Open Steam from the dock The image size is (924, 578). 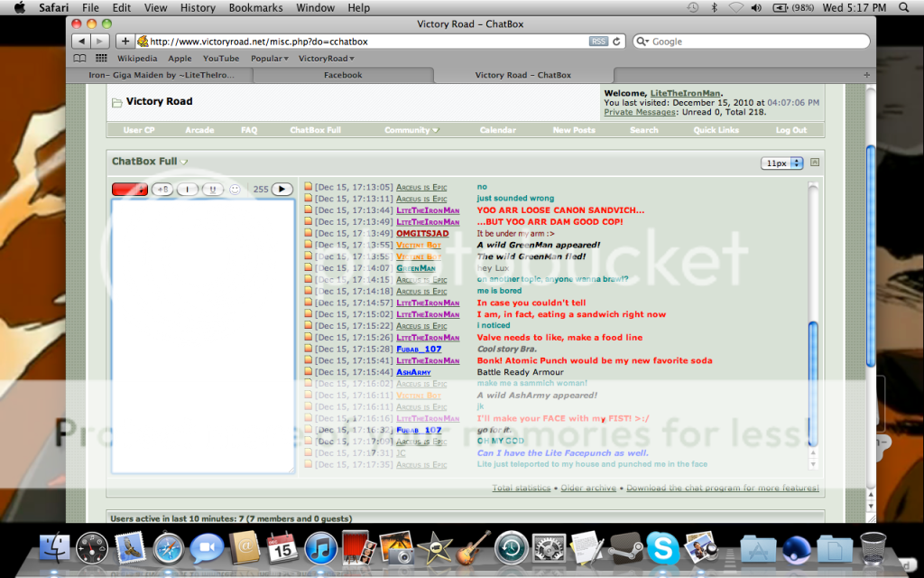[x=624, y=548]
